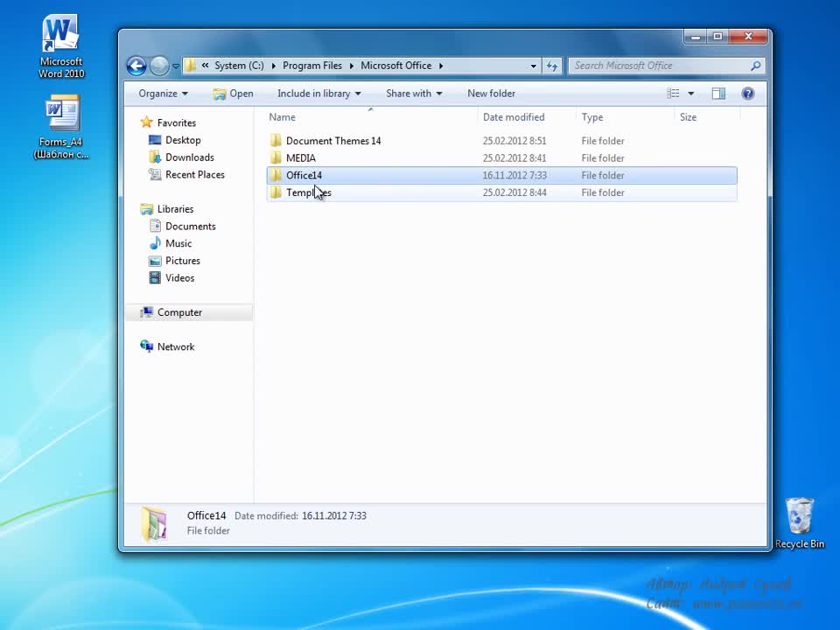The image size is (840, 630).
Task: Expand the arrow after System (C:) breadcrumb
Action: [273, 66]
